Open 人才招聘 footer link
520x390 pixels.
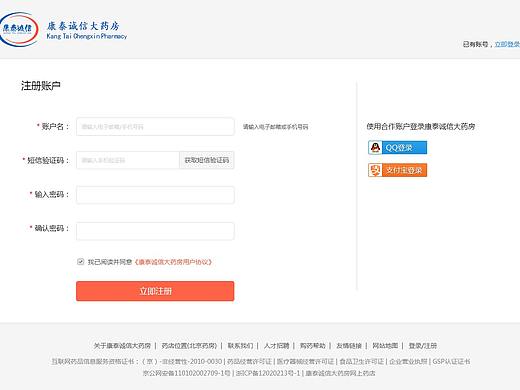point(276,346)
